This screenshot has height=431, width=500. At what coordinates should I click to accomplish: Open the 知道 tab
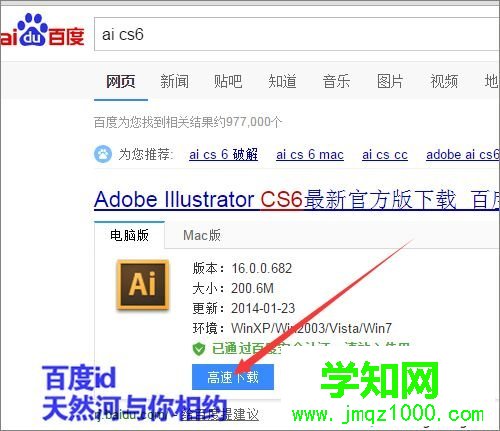(282, 81)
